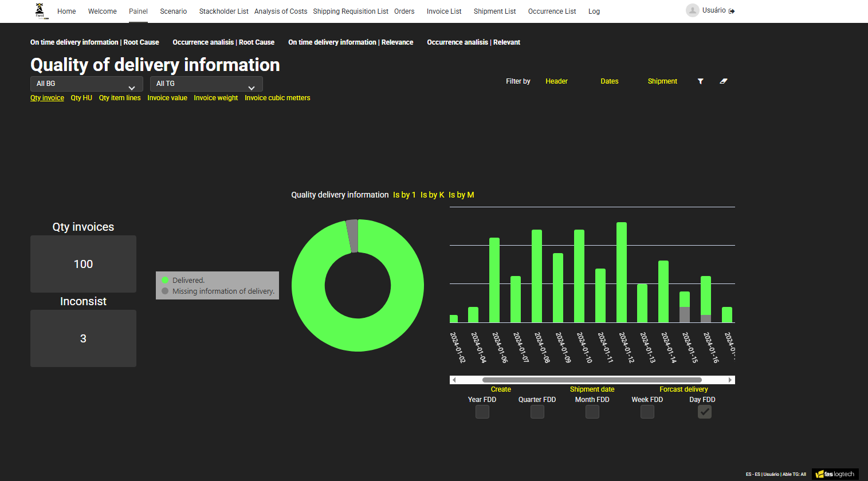
Task: Click the chart scrollbar left arrow
Action: pyautogui.click(x=454, y=380)
